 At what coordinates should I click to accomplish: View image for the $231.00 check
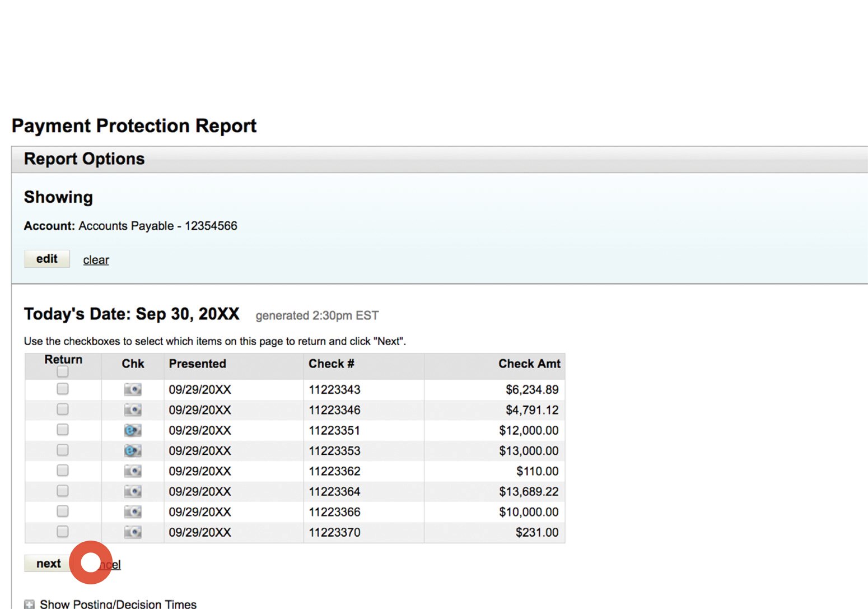(x=132, y=532)
